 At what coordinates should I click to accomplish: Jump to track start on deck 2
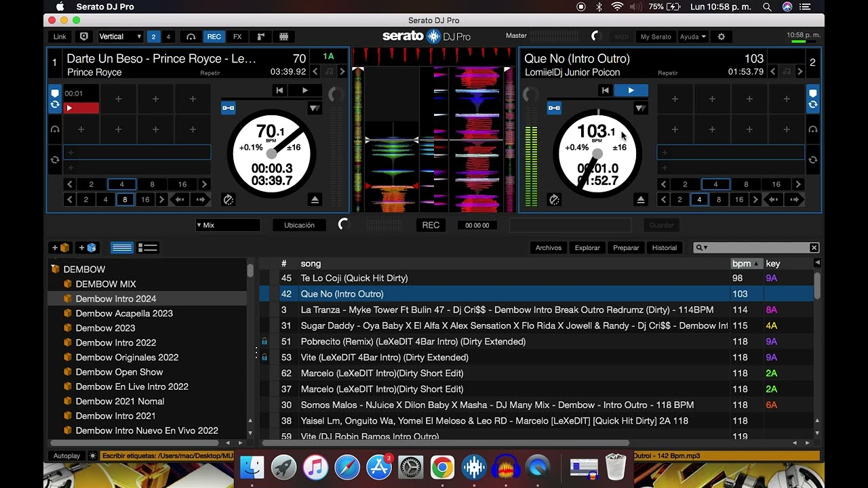click(606, 90)
